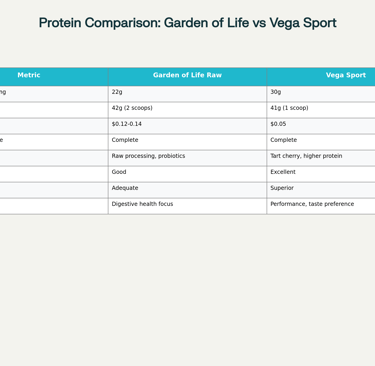Image resolution: width=375 pixels, height=366 pixels.
Task: Click the 42g (2 scoops) cell
Action: (x=187, y=110)
